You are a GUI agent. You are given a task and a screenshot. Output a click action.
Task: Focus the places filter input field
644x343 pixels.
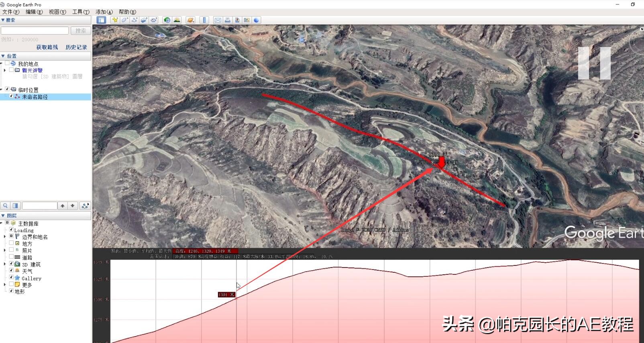[39, 206]
